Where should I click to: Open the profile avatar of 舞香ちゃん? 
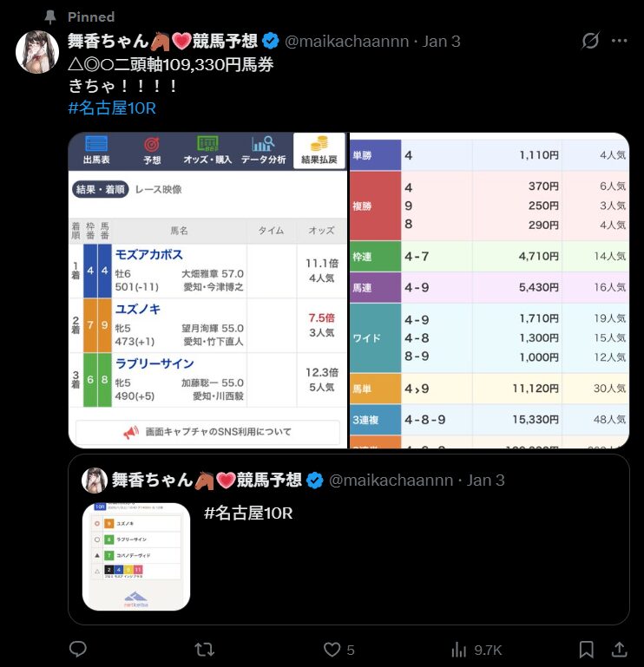(x=37, y=52)
